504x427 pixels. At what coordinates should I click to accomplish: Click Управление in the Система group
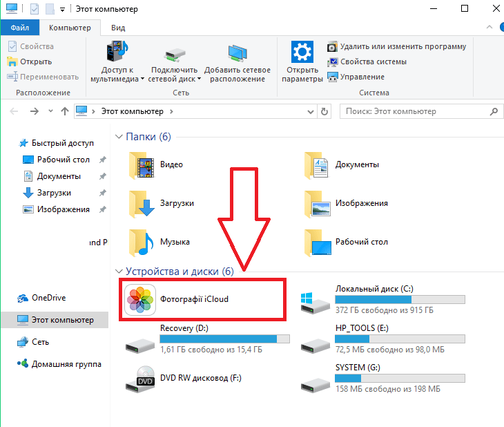(356, 77)
